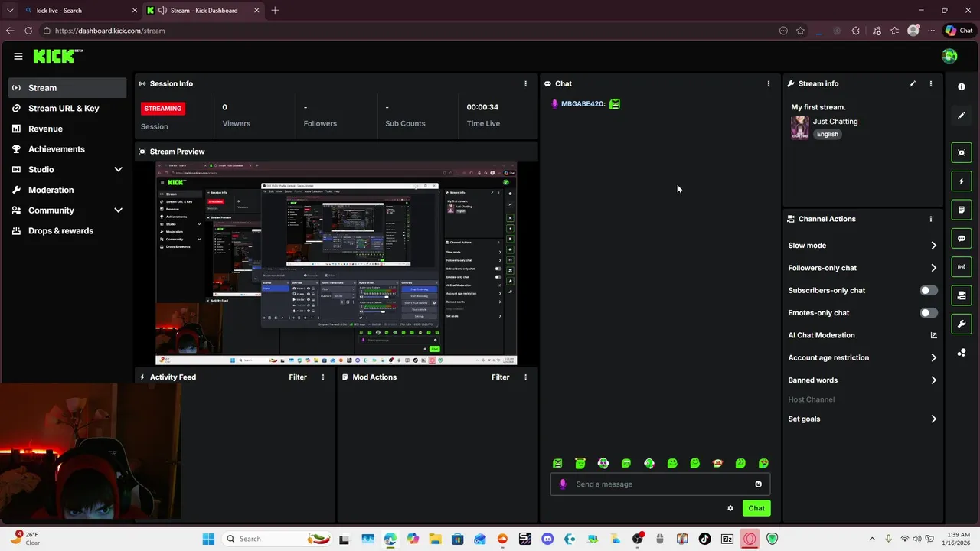
Task: Open Mod Actions Filter dropdown
Action: tap(501, 377)
